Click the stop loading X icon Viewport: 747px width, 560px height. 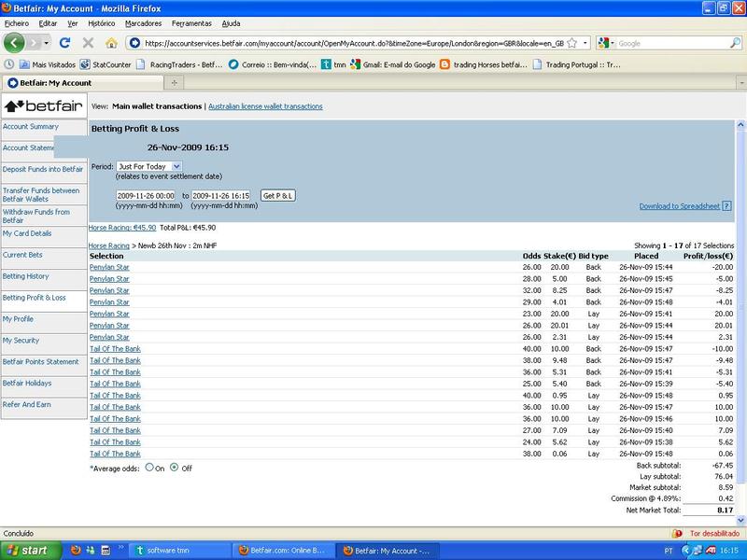point(88,43)
